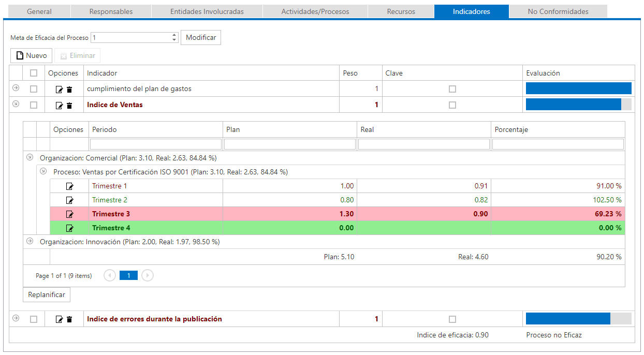644x355 pixels.
Task: Open the Entidades Involucradas tab
Action: click(207, 11)
